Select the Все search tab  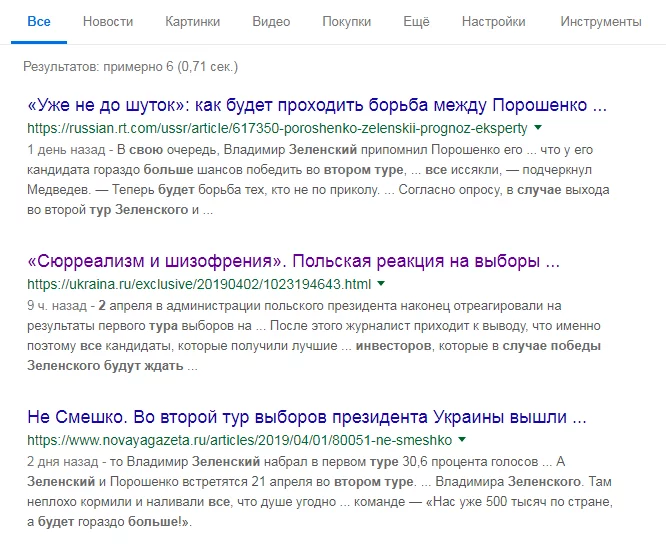tap(39, 22)
